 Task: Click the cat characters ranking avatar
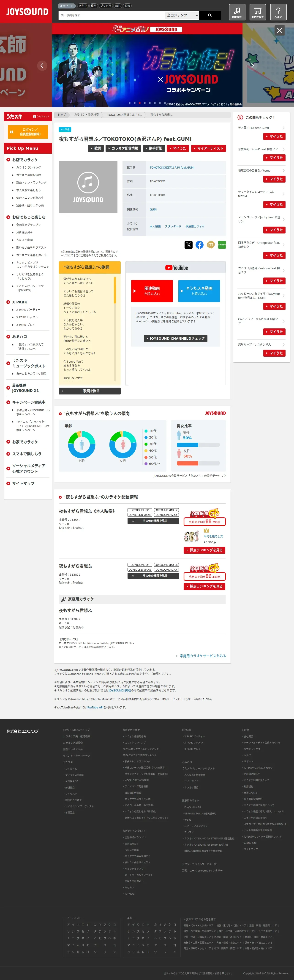tap(191, 536)
